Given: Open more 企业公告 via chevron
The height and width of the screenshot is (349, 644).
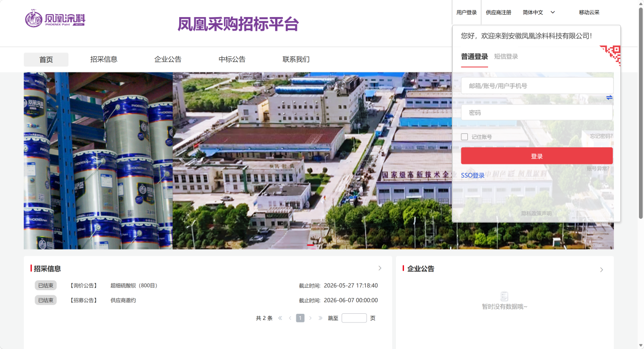Looking at the screenshot, I should (x=601, y=270).
